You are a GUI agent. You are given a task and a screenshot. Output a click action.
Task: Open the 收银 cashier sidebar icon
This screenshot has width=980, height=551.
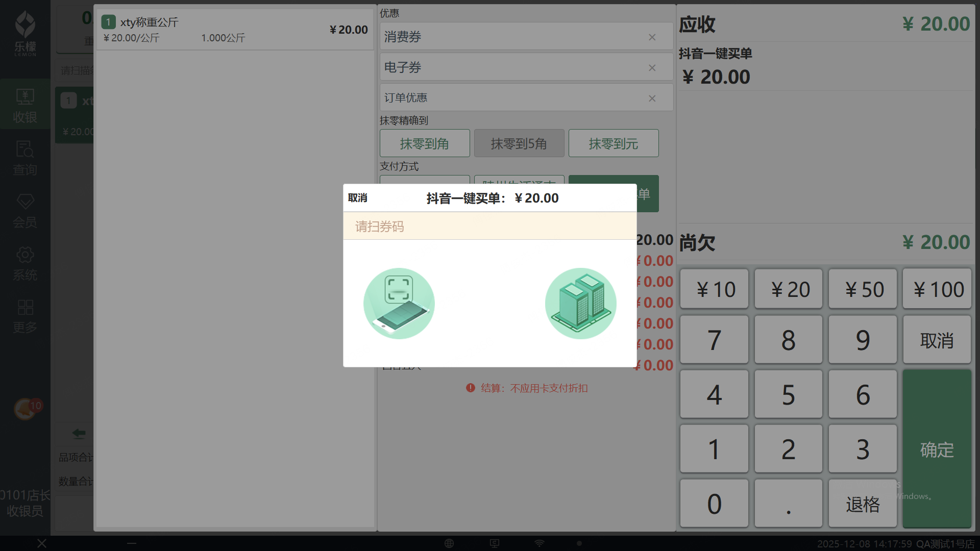pos(25,105)
